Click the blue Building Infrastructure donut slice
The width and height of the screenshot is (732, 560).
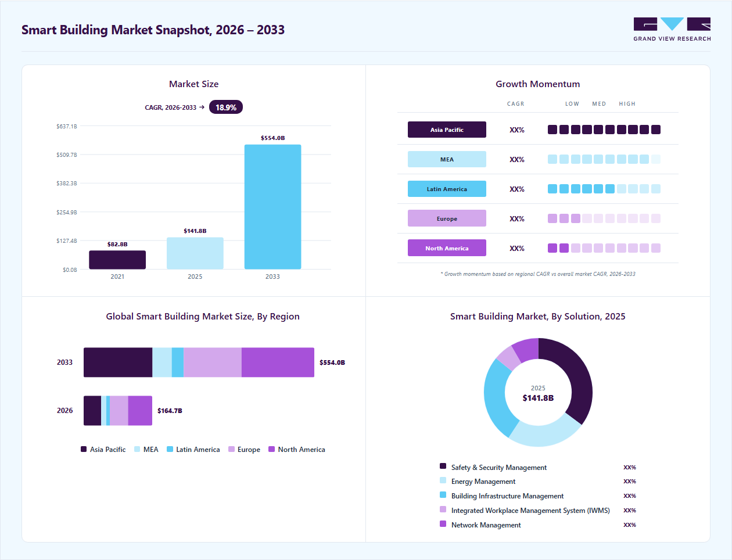[x=496, y=398]
